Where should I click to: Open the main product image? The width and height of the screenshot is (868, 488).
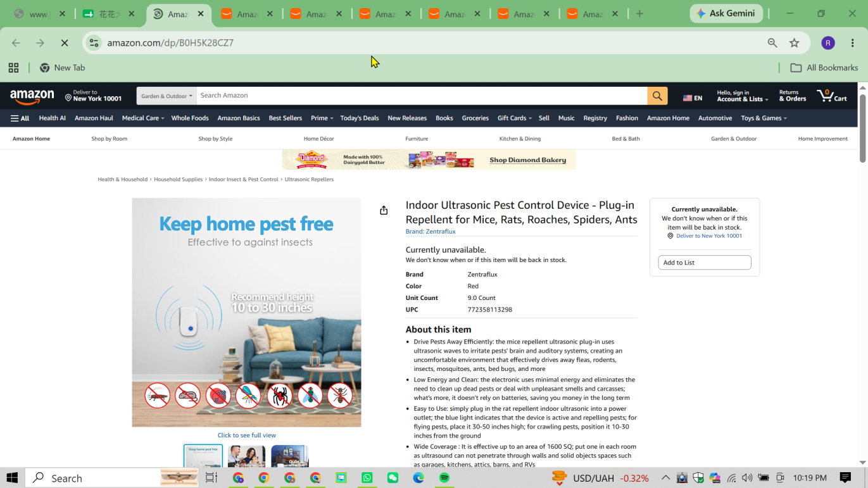click(x=246, y=313)
